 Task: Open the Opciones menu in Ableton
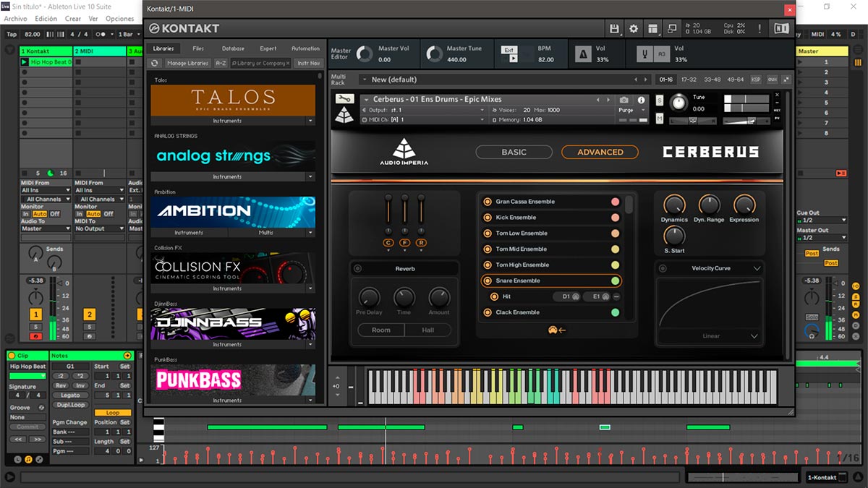point(120,19)
